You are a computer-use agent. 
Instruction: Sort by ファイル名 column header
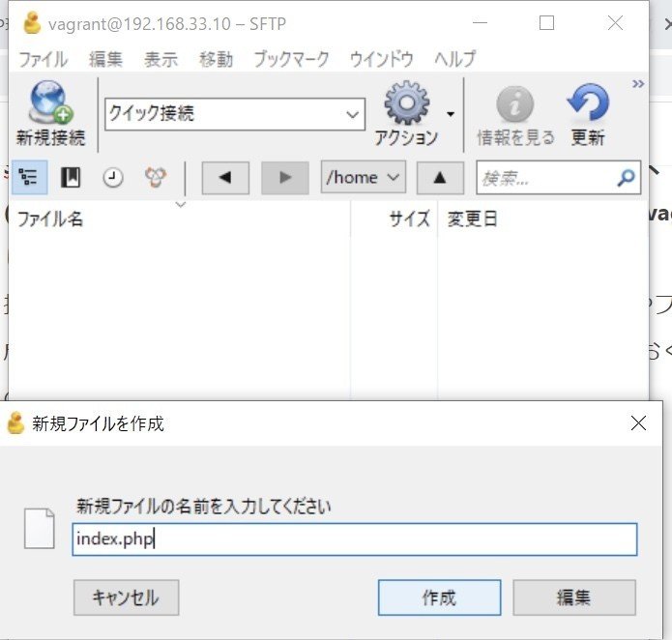point(179,218)
